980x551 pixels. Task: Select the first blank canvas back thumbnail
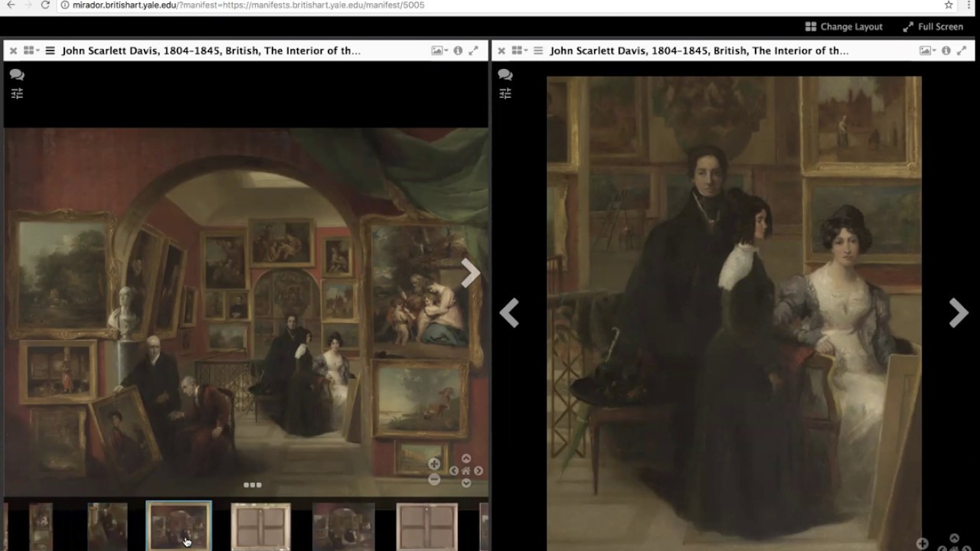point(261,526)
